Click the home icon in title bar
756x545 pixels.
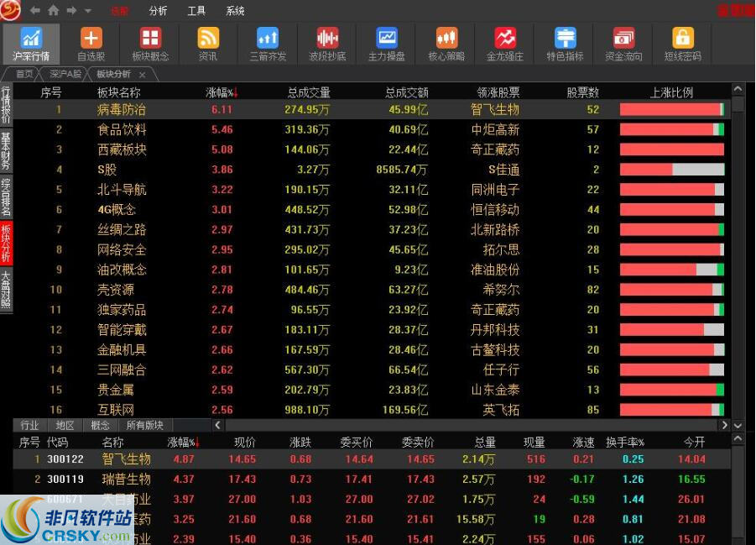coord(54,11)
